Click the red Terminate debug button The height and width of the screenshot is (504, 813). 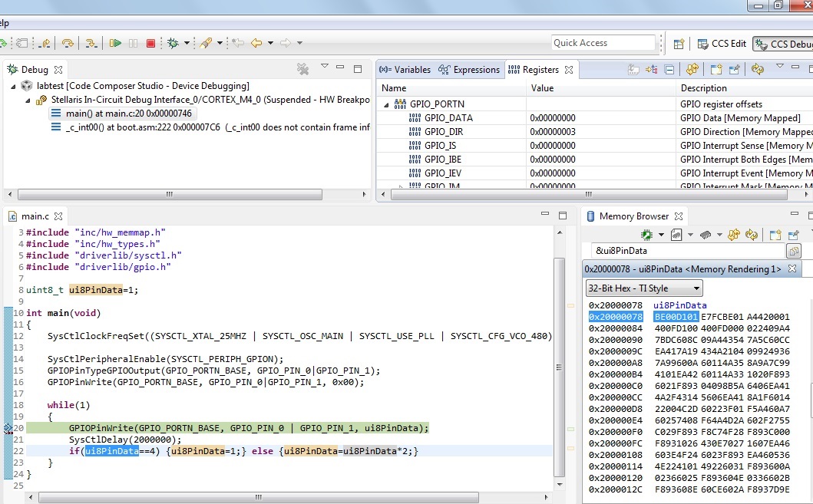[x=150, y=44]
